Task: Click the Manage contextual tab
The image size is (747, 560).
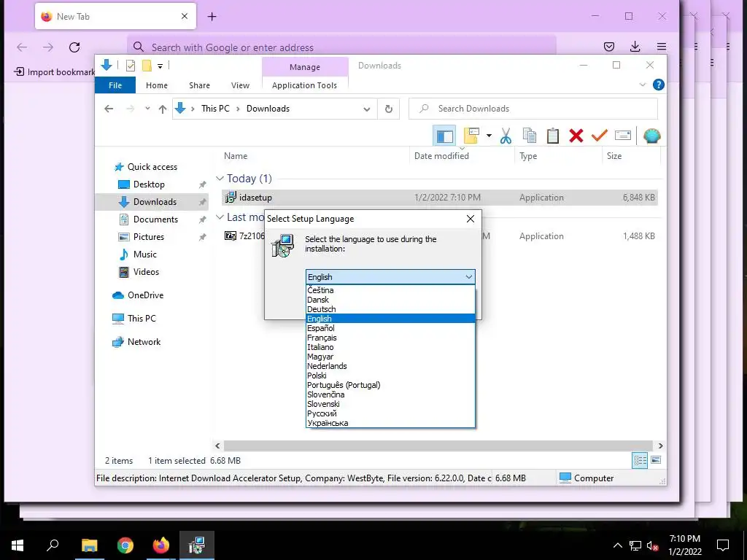Action: coord(305,67)
